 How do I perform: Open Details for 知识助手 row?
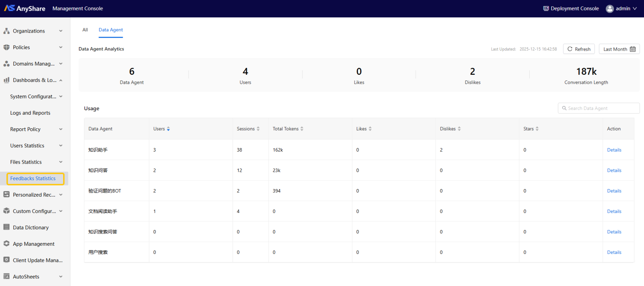click(614, 150)
